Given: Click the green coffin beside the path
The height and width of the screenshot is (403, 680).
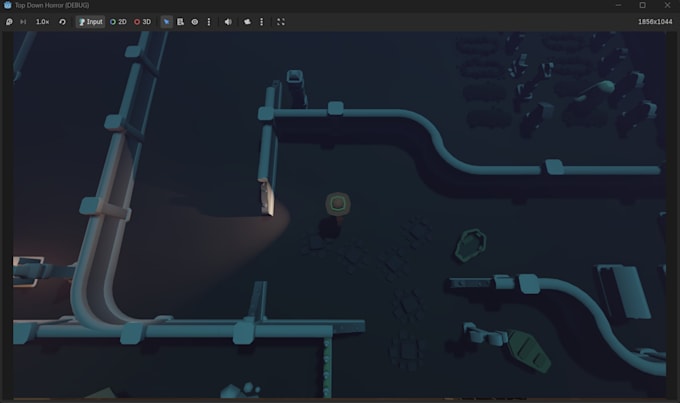Looking at the screenshot, I should pyautogui.click(x=470, y=245).
